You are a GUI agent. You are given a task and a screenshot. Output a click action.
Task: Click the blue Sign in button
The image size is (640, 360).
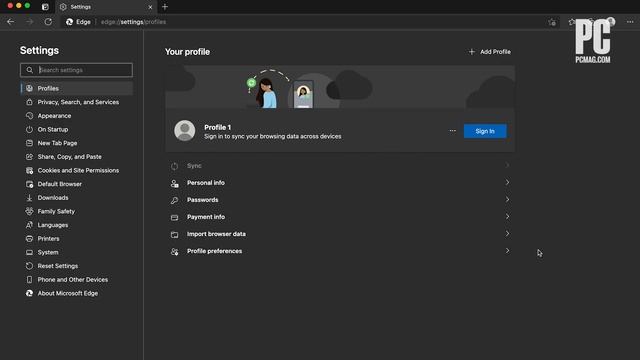(485, 131)
